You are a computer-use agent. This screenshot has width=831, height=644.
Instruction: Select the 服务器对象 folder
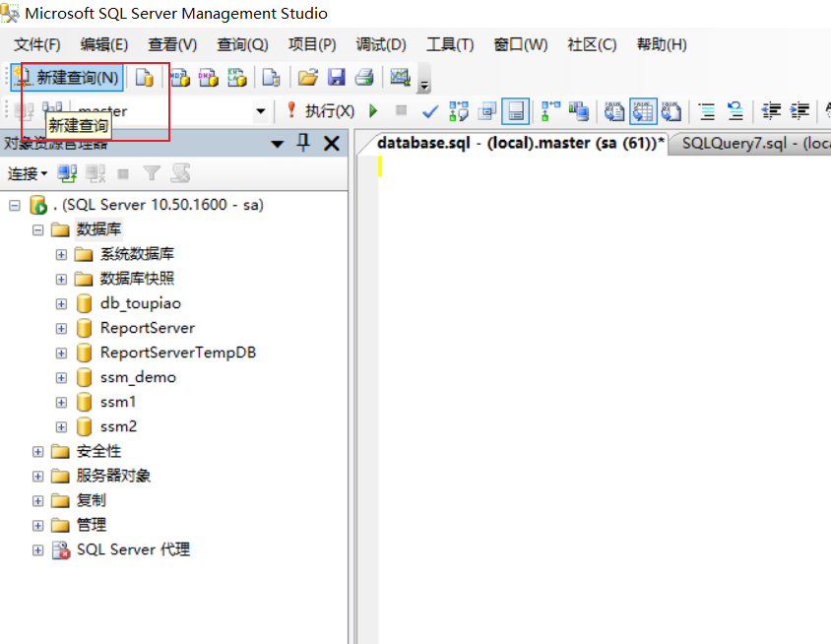[113, 476]
